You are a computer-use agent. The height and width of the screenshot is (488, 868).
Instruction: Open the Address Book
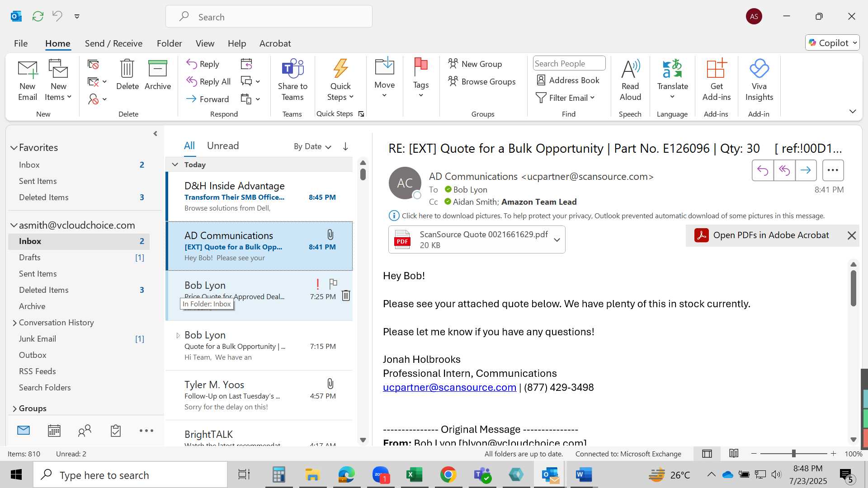(568, 80)
